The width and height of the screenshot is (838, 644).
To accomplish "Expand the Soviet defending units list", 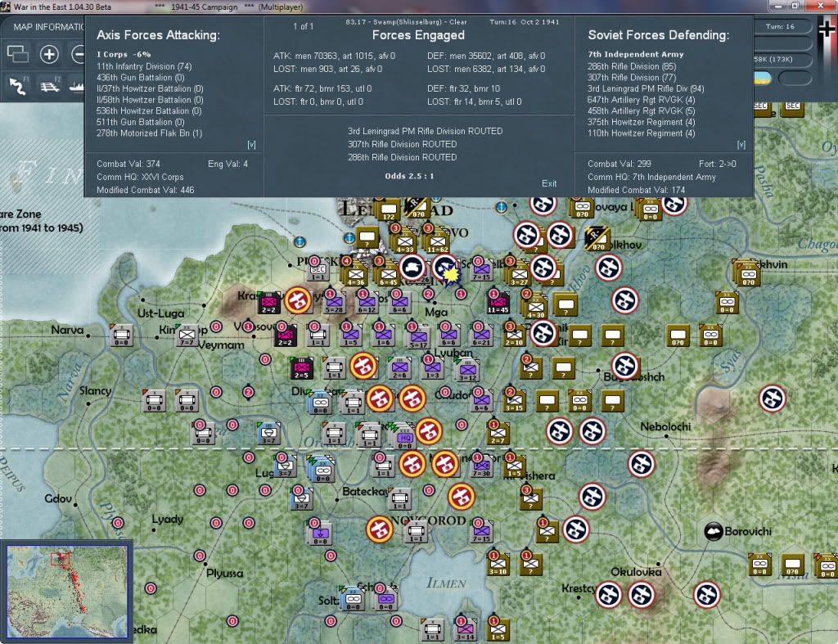I will pos(741,144).
